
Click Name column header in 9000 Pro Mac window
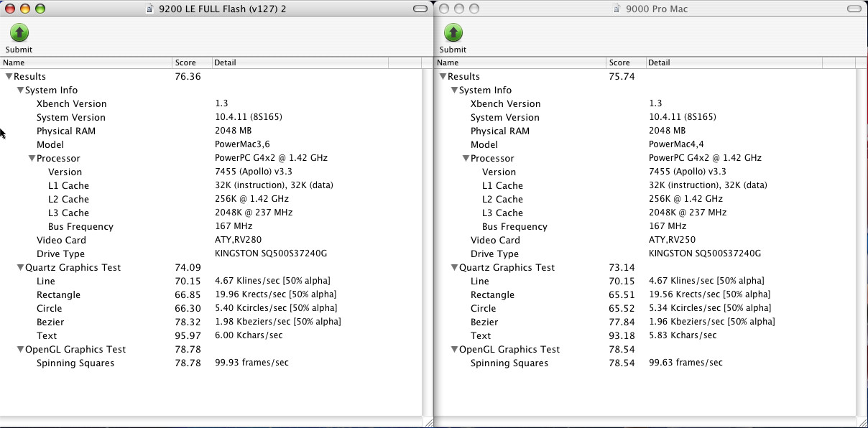[520, 62]
